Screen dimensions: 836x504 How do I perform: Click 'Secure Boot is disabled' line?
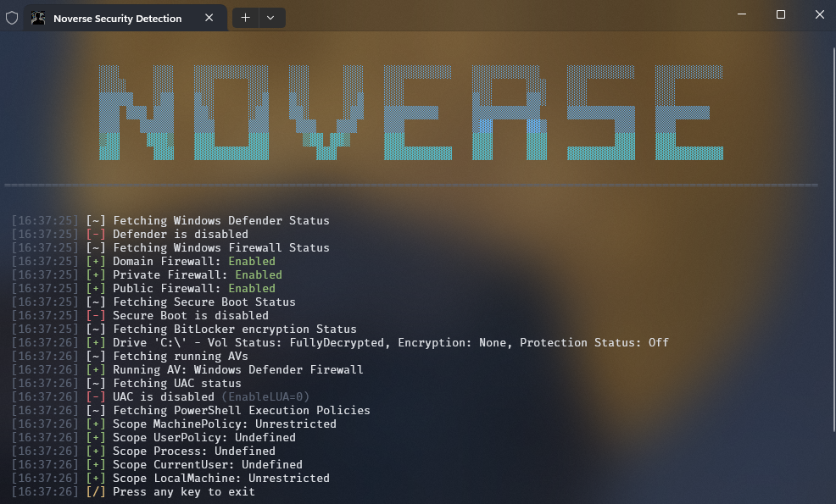(x=140, y=316)
